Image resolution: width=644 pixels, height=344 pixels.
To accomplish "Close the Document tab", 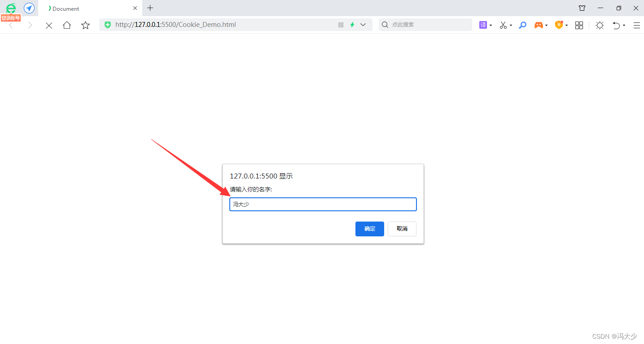I will click(135, 8).
